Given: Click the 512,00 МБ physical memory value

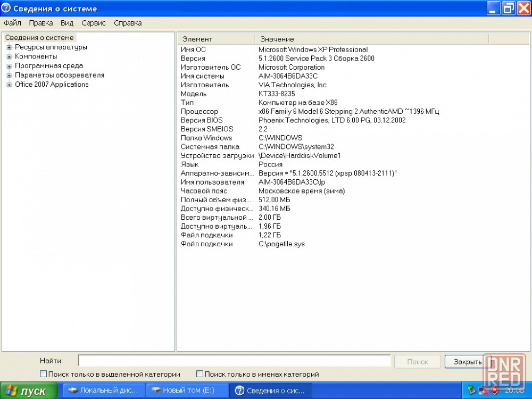Looking at the screenshot, I should point(275,199).
